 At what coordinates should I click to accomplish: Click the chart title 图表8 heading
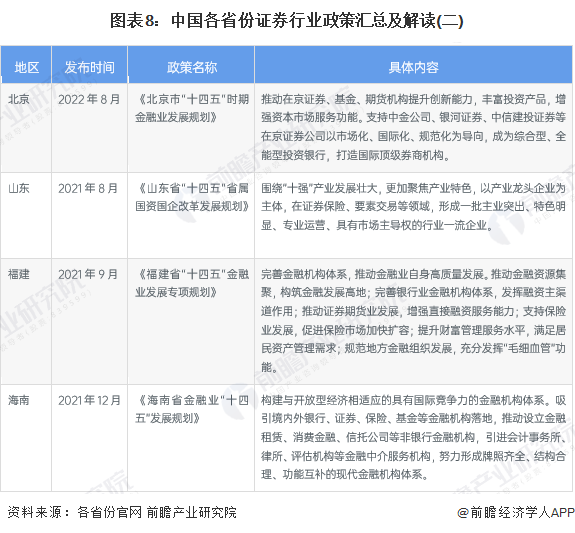coord(286,21)
